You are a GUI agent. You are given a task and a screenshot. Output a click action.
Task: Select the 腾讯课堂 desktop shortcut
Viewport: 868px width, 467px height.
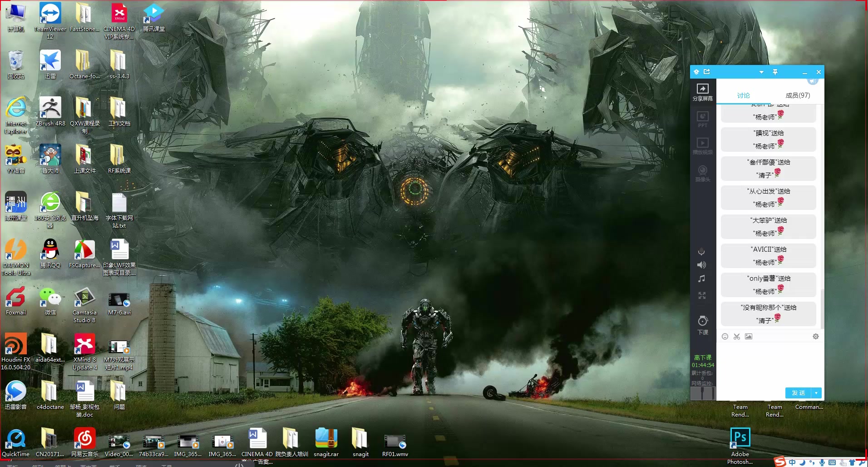(x=154, y=17)
